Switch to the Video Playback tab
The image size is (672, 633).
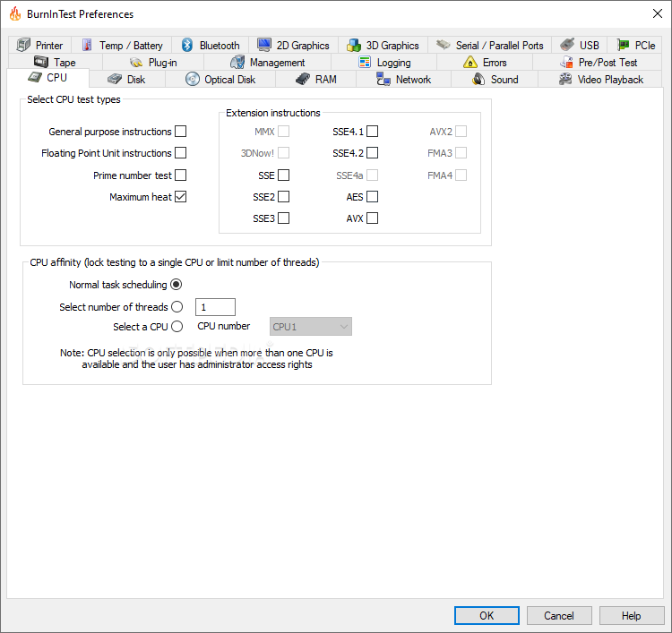(600, 79)
